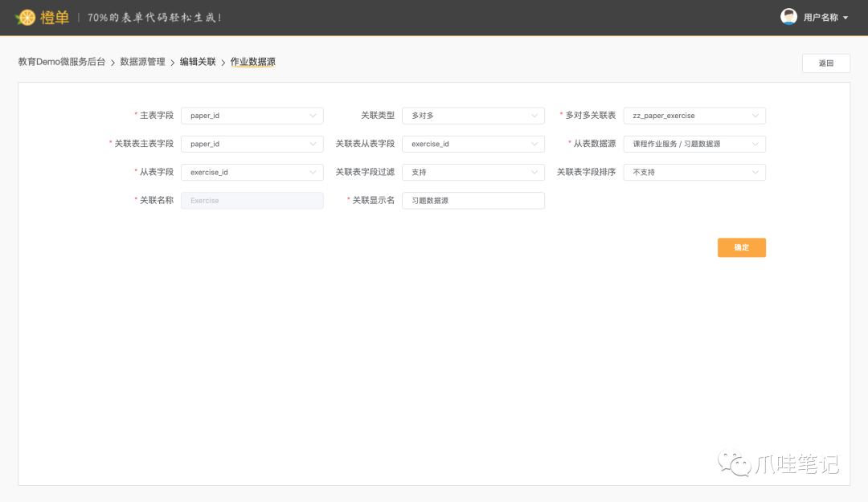
Task: Click the 关联类型 field label
Action: (x=378, y=115)
